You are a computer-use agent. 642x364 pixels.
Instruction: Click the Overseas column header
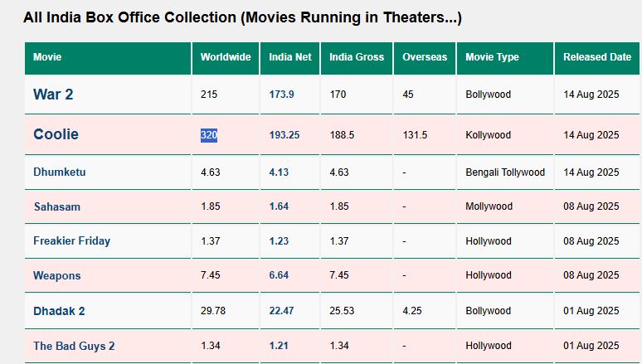point(425,57)
